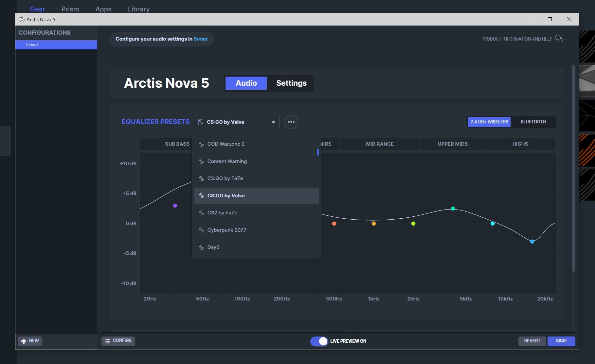
Task: Choose the COD Warzone 2 preset
Action: click(256, 144)
